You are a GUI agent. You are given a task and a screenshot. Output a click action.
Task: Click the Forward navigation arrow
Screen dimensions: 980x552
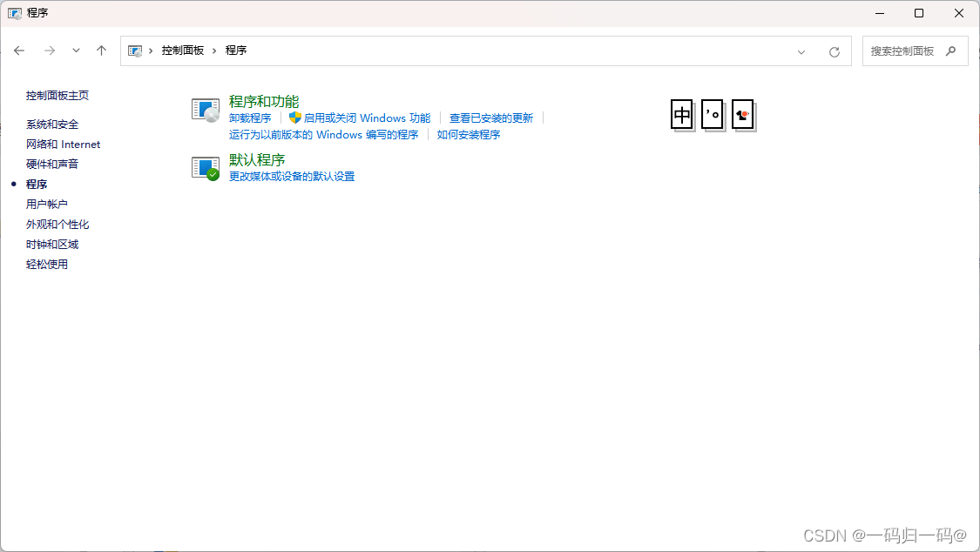pyautogui.click(x=50, y=50)
